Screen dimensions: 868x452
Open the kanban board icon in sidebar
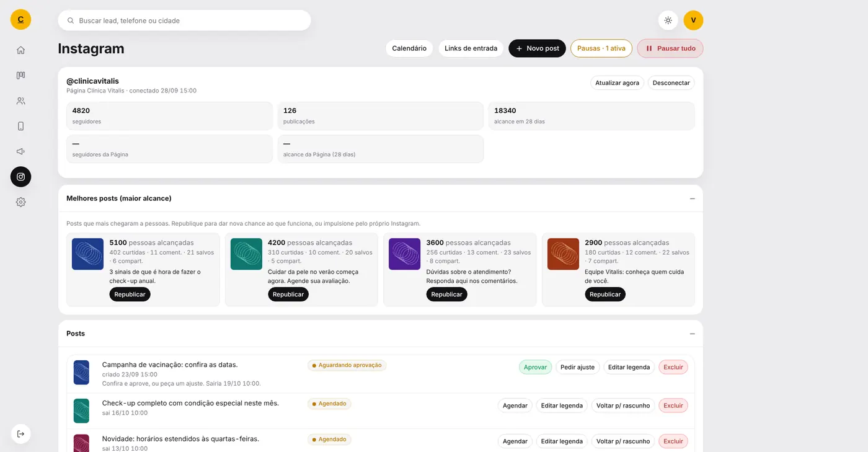click(20, 76)
